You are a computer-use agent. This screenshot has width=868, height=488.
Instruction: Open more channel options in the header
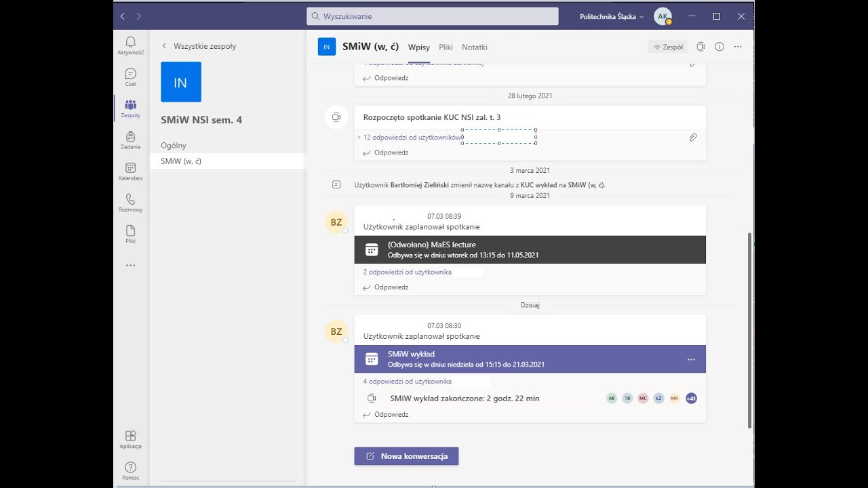738,47
